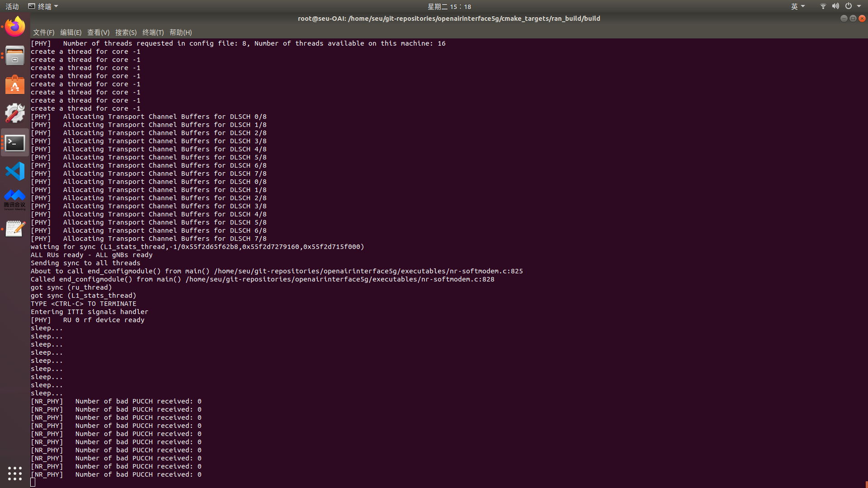868x488 pixels.
Task: Show all applications grid
Action: 15,473
